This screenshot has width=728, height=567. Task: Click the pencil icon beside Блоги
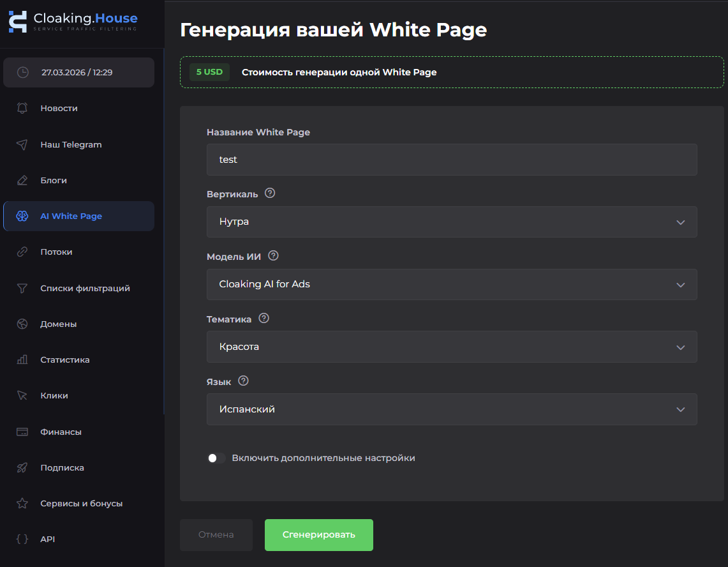click(22, 181)
